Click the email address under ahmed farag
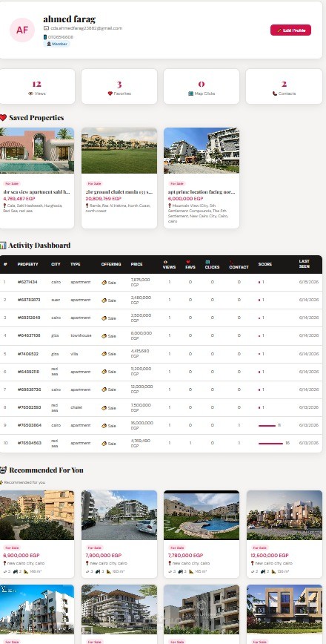This screenshot has height=644, width=326. (86, 28)
